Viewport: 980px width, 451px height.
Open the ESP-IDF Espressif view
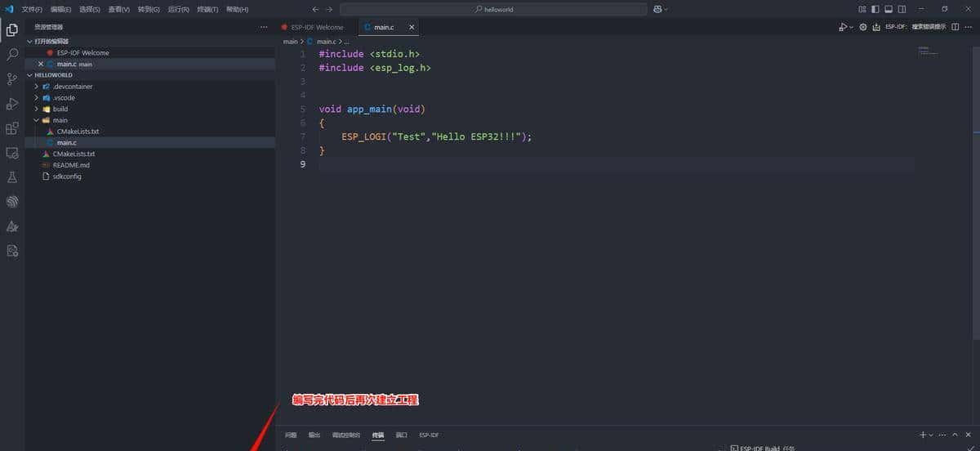click(x=12, y=202)
